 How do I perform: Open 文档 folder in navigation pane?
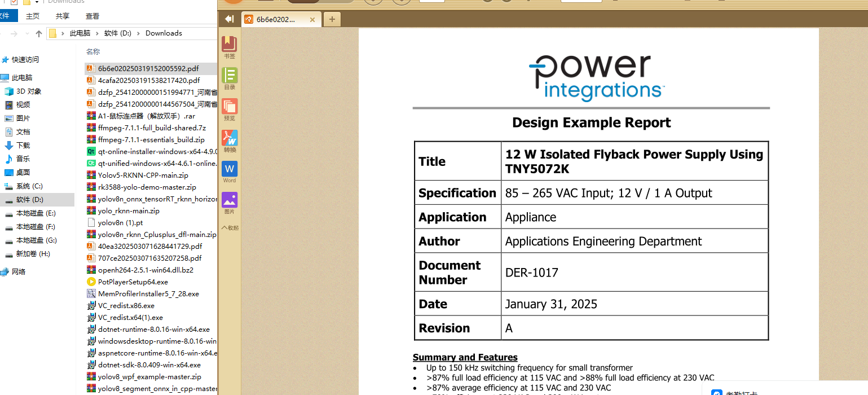coord(23,132)
